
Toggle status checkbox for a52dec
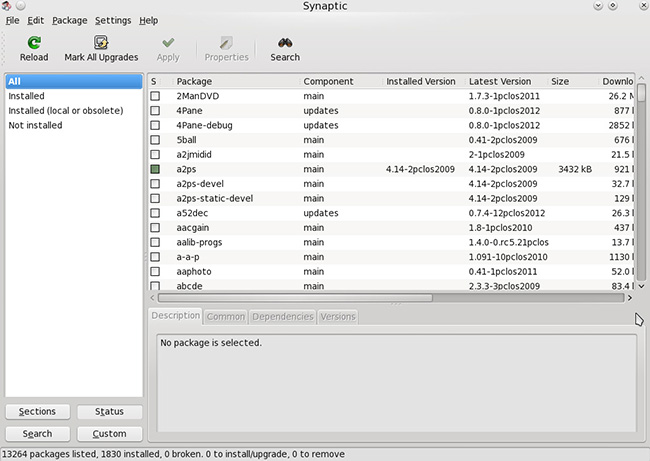[155, 213]
